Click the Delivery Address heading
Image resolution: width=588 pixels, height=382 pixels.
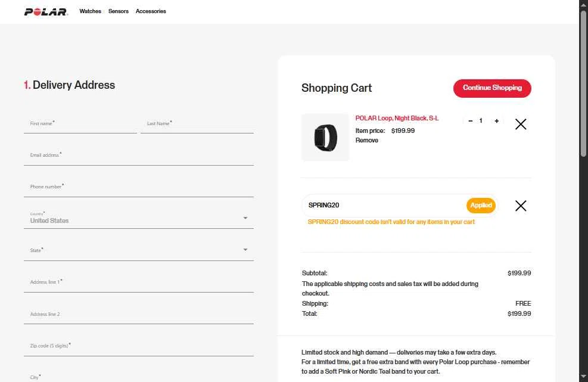(69, 85)
